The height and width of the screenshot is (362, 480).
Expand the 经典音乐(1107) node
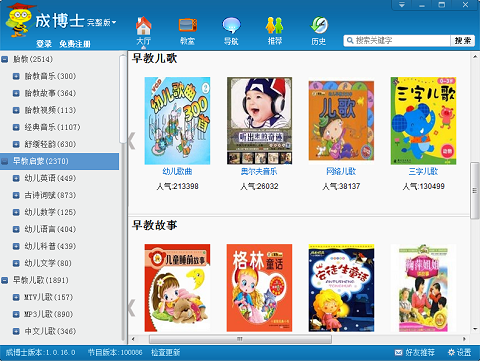pos(16,127)
